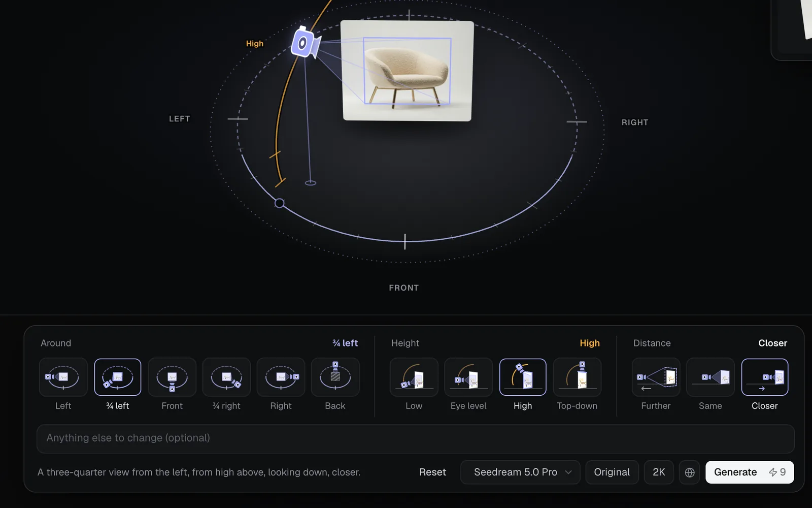Click the RIGHT label beside the orbit
The image size is (812, 508).
coord(635,122)
